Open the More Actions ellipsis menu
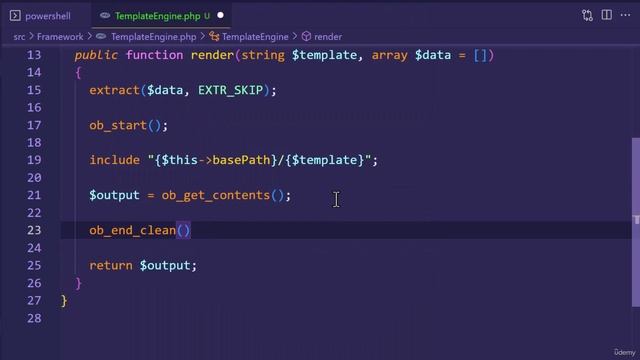Viewport: 640px width, 360px height. pyautogui.click(x=625, y=16)
